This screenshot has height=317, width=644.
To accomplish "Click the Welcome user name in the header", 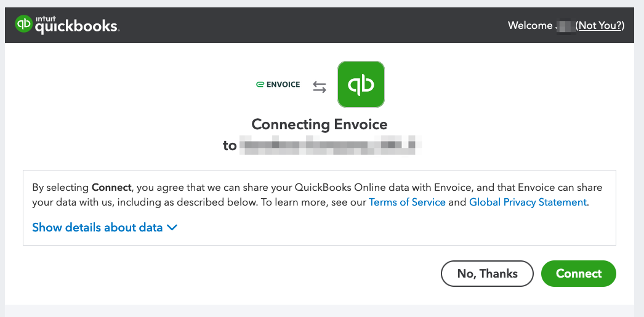I will [x=565, y=25].
